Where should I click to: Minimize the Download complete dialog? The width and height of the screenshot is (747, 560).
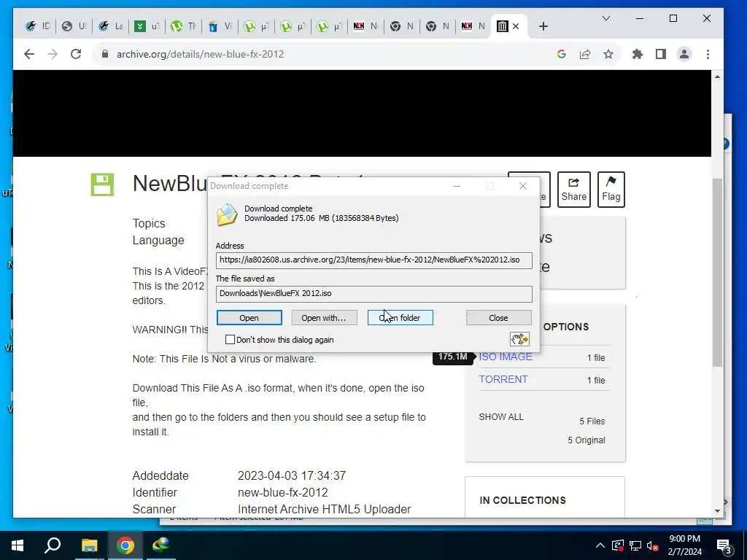click(x=457, y=186)
